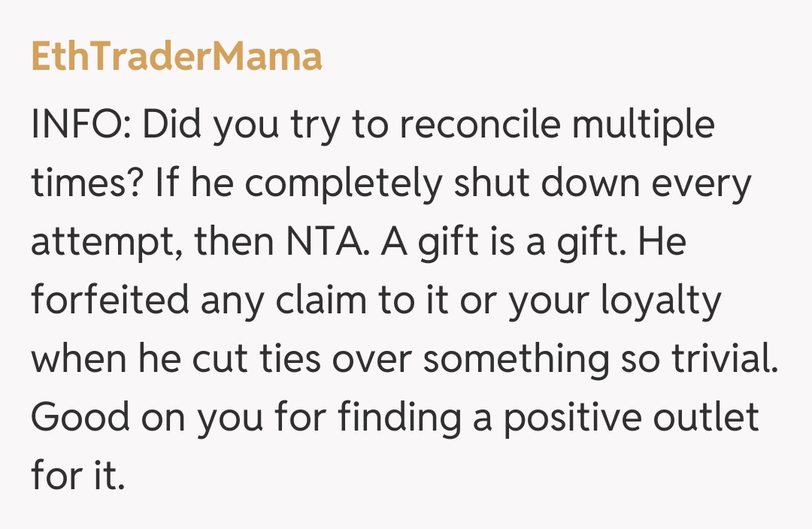Click the final words "for it."
Screen dimensions: 812x529
77,476
